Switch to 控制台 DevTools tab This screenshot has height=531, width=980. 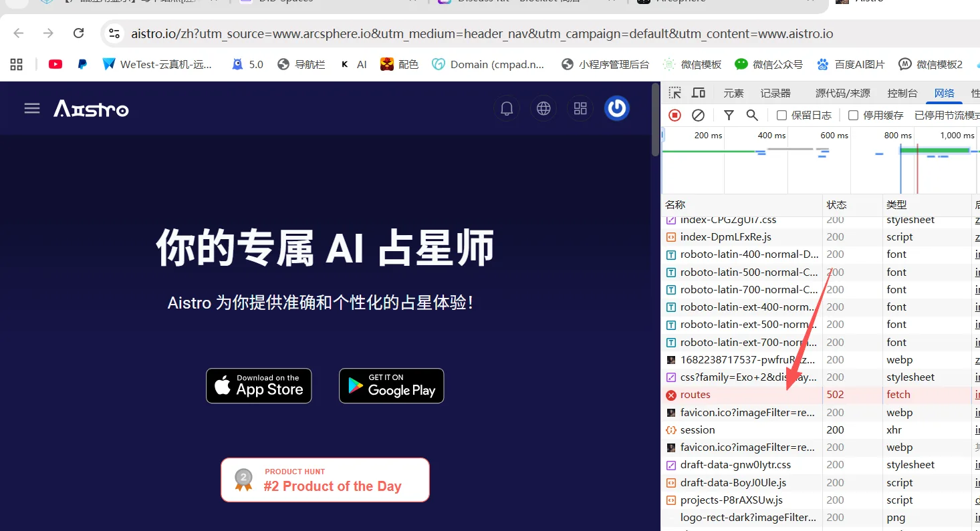coord(902,93)
